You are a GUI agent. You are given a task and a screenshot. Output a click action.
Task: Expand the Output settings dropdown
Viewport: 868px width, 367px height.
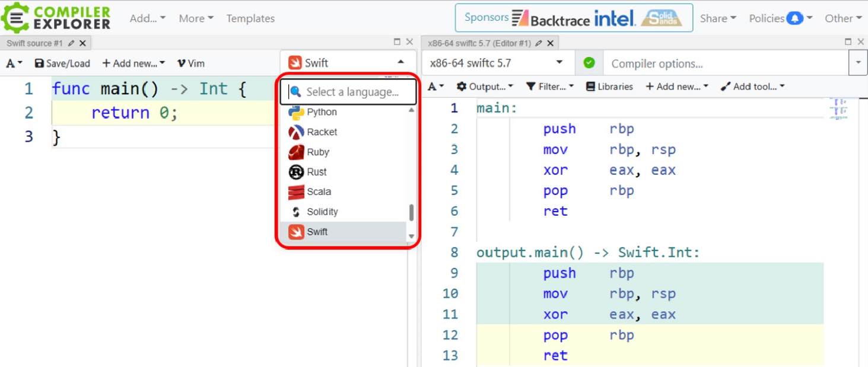(x=485, y=87)
